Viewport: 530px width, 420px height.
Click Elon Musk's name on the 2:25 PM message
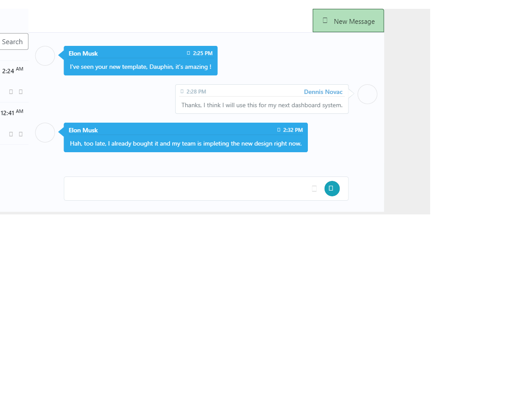coord(83,53)
